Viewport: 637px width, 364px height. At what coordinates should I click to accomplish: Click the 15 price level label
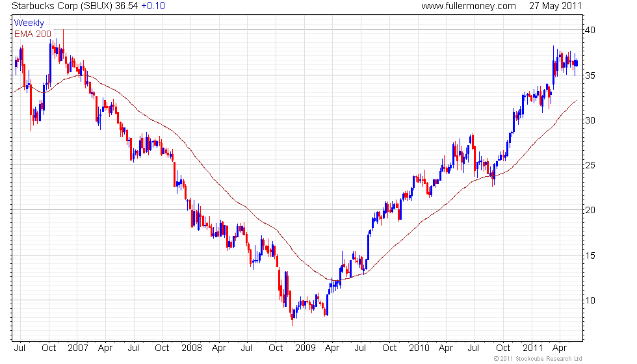589,255
